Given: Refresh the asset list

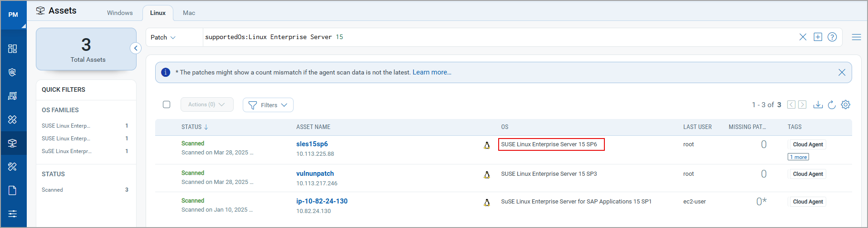Looking at the screenshot, I should [x=832, y=104].
